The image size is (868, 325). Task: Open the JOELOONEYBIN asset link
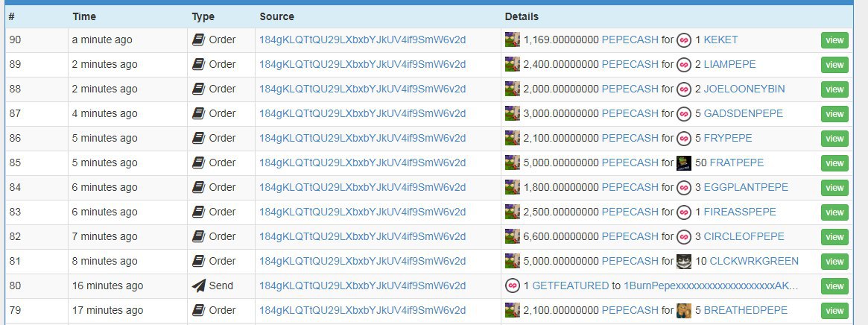click(x=744, y=89)
